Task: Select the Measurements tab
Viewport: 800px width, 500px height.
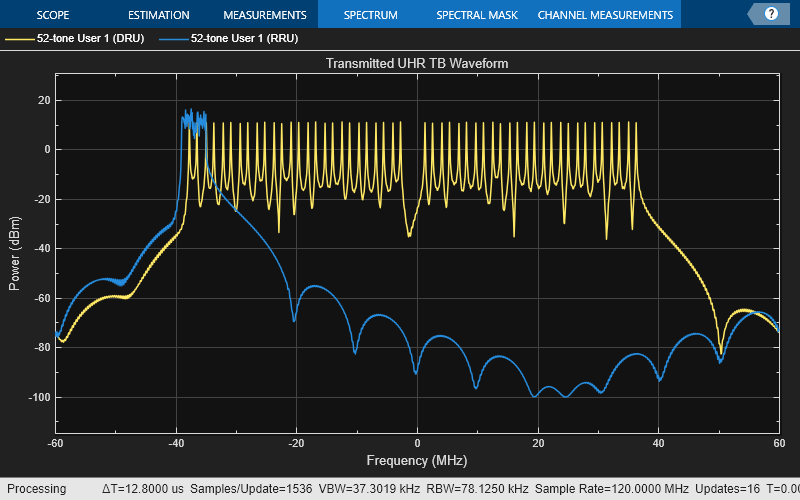Action: pos(264,15)
